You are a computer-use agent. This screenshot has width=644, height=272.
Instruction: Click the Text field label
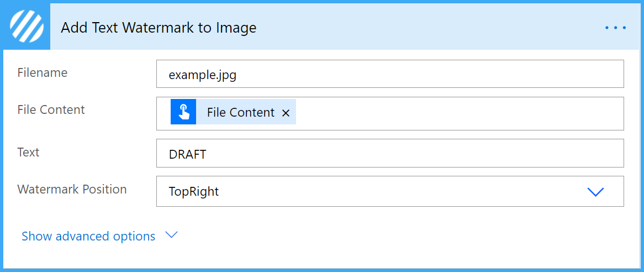pyautogui.click(x=28, y=153)
